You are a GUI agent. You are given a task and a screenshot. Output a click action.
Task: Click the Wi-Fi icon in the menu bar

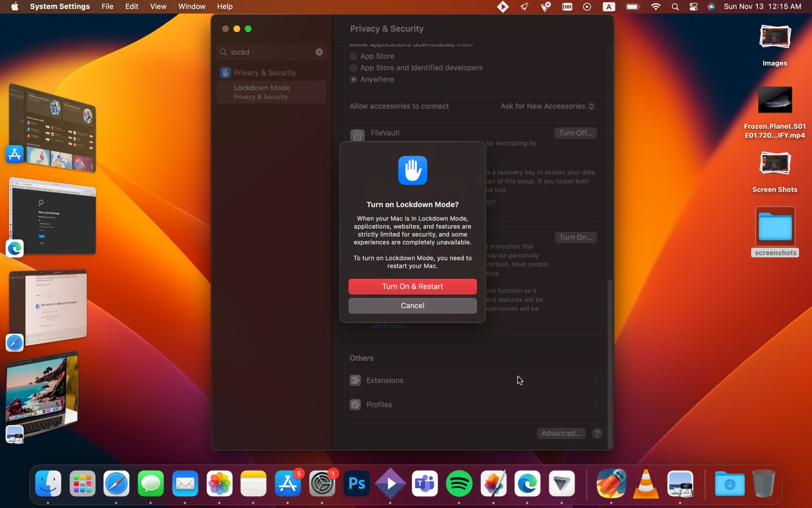click(656, 6)
